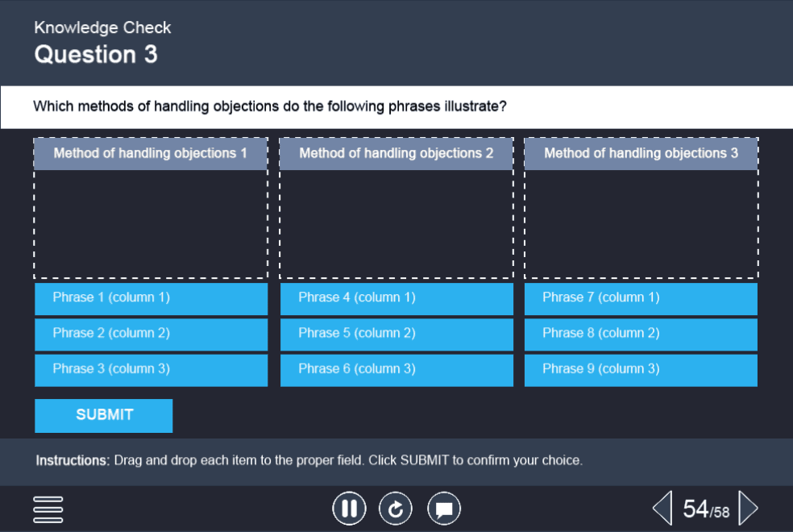The width and height of the screenshot is (793, 532).
Task: Go to previous slide arrow
Action: coord(662,509)
